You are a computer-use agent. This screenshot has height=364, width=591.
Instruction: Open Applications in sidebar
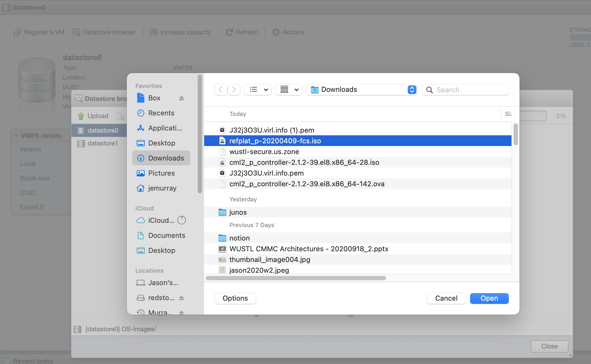(x=161, y=128)
